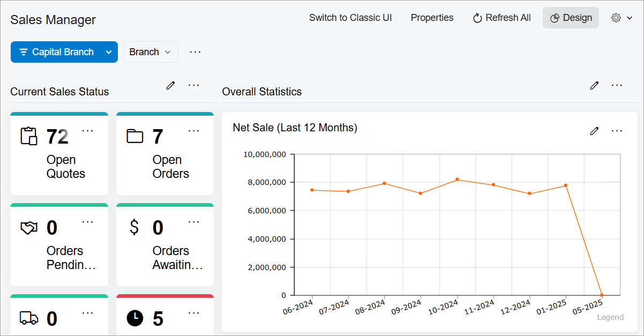The width and height of the screenshot is (644, 336).
Task: Open the ellipsis menu on Open Quotes tile
Action: coord(88,131)
